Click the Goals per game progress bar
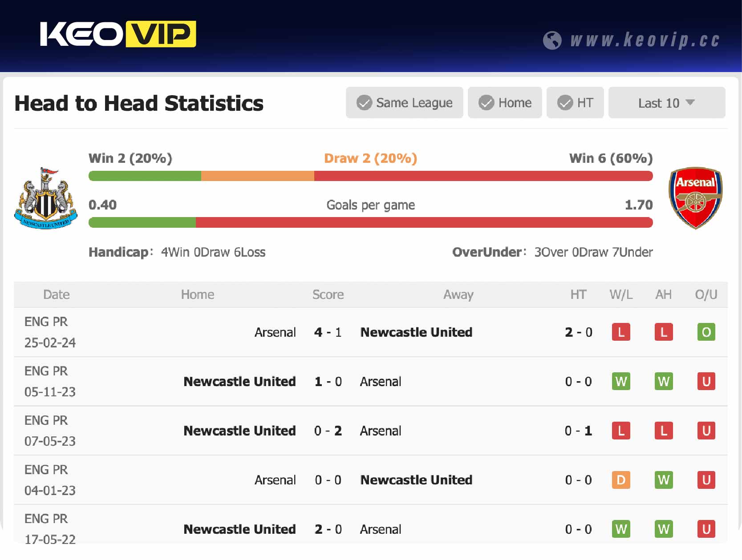Viewport: 742px width, 560px height. tap(371, 222)
